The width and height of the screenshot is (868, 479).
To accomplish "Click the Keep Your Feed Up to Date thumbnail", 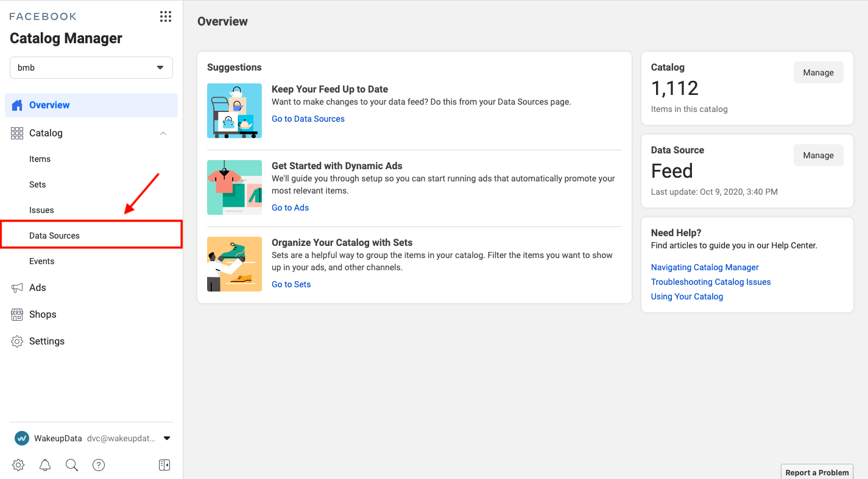I will point(235,111).
